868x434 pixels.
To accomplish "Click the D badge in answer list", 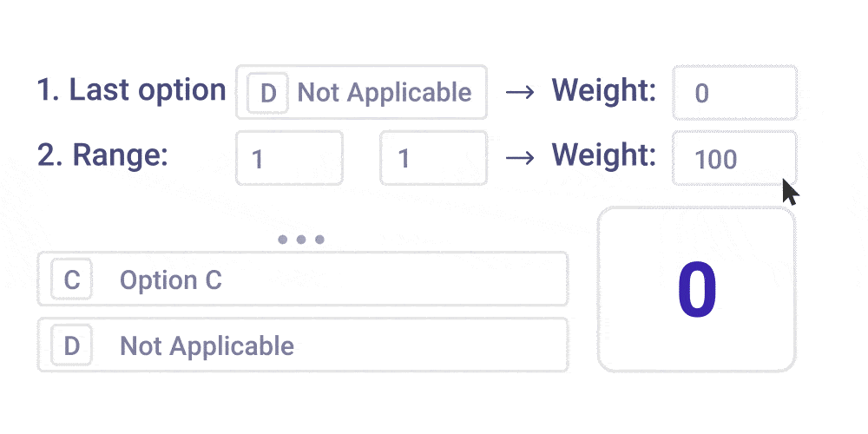I will tap(72, 345).
